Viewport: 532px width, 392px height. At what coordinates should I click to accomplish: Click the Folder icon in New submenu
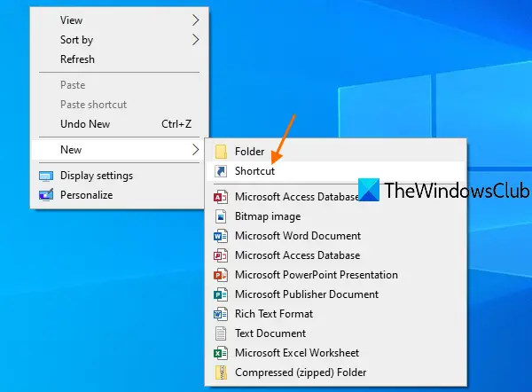221,152
